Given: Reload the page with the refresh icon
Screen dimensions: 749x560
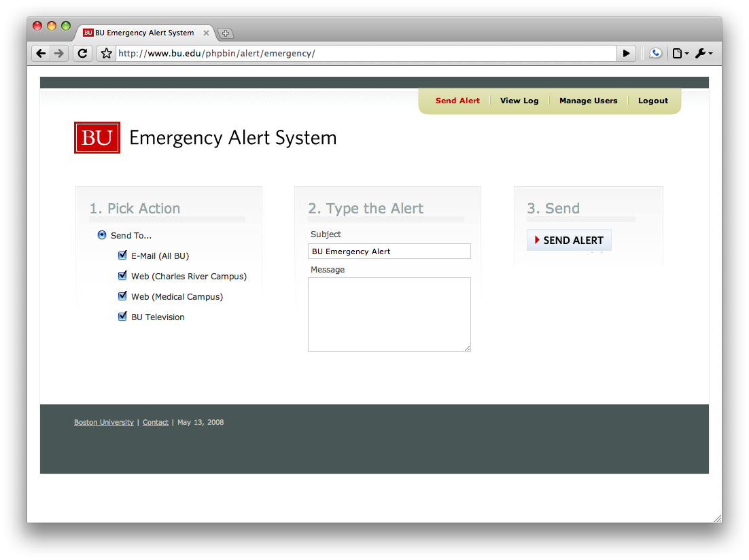Looking at the screenshot, I should coord(83,53).
